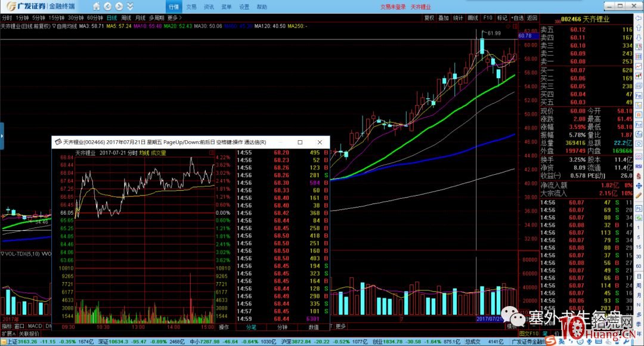
Task: Open the 设置 menu
Action: [244, 7]
